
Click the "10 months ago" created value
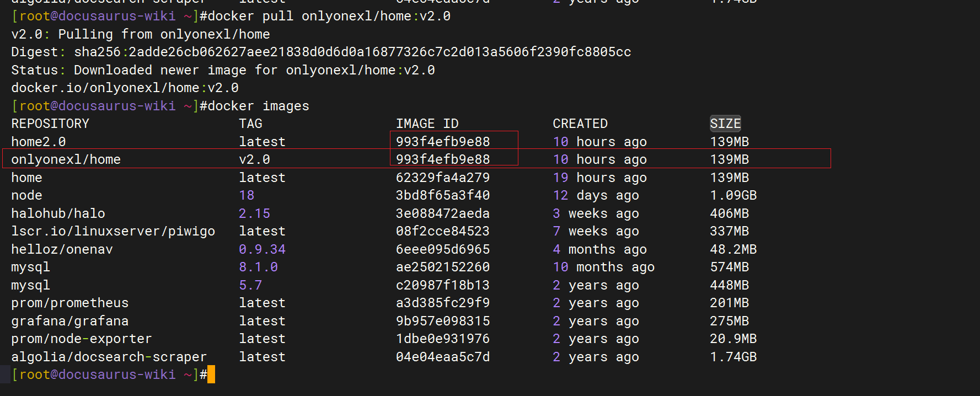pos(603,267)
